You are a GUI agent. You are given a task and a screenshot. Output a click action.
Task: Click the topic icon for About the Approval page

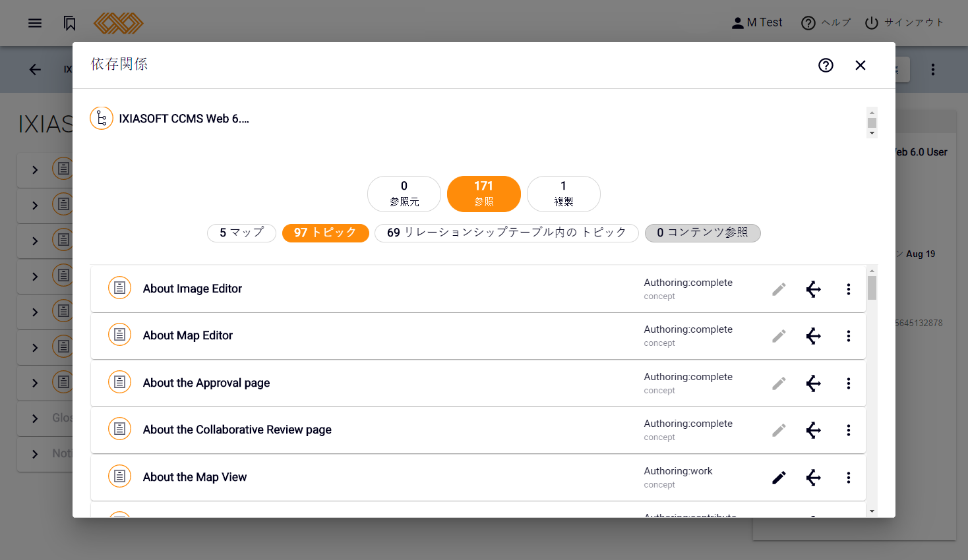[x=119, y=382]
